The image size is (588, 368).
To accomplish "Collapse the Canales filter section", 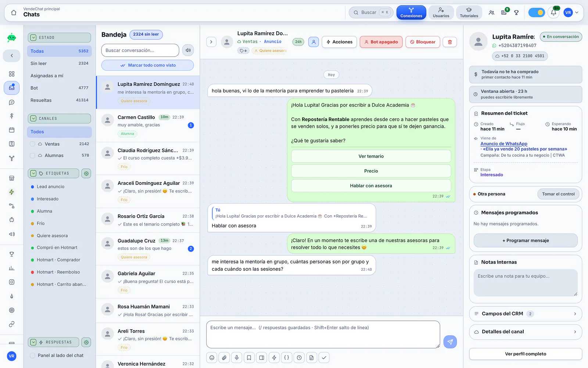I will tap(33, 118).
